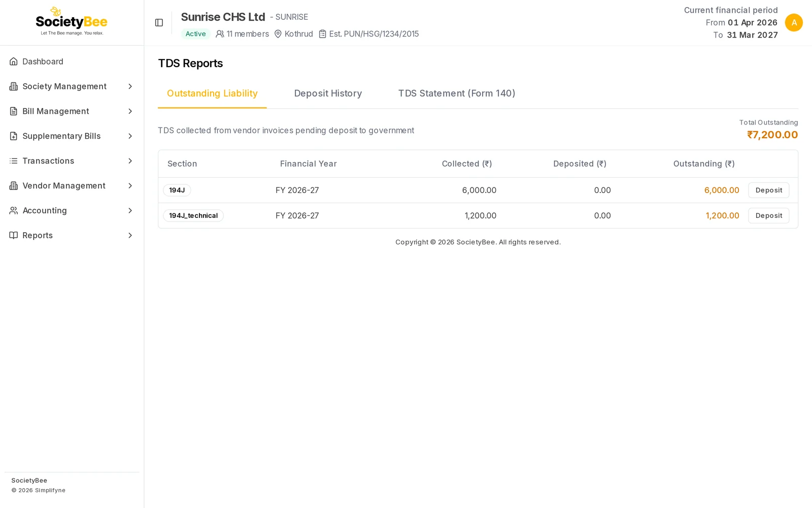Click the TDS Reports page heading

coord(190,63)
